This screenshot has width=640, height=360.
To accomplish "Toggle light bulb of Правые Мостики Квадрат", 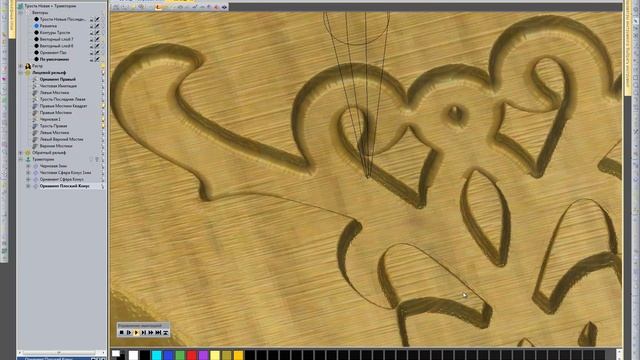I will point(103,106).
